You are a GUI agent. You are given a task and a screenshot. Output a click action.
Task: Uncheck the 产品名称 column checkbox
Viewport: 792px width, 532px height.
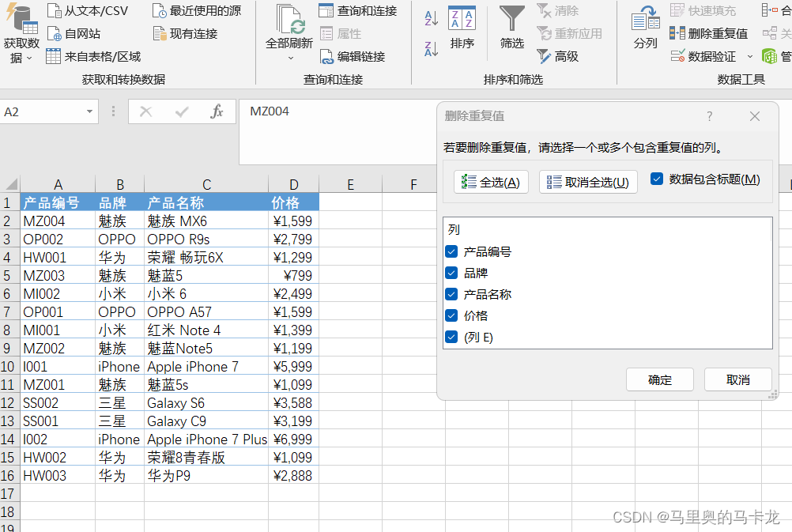pyautogui.click(x=451, y=294)
